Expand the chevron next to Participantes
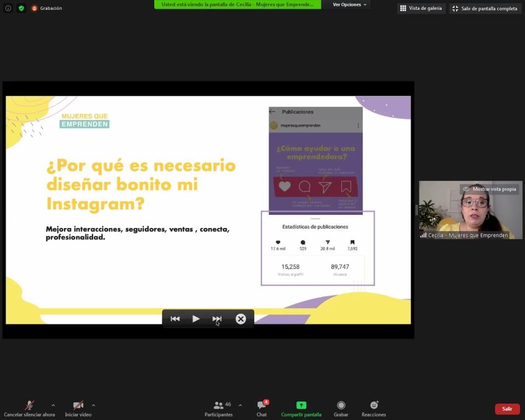 pyautogui.click(x=241, y=405)
